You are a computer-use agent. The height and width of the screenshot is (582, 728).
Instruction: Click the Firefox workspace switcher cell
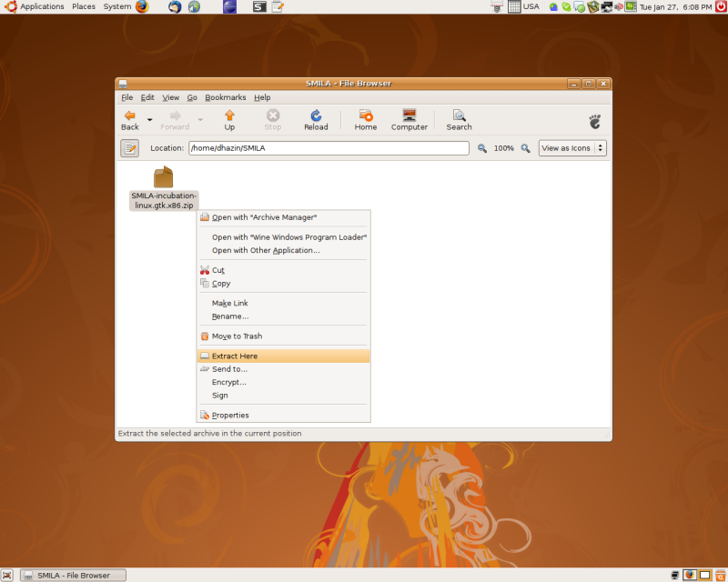pos(690,575)
